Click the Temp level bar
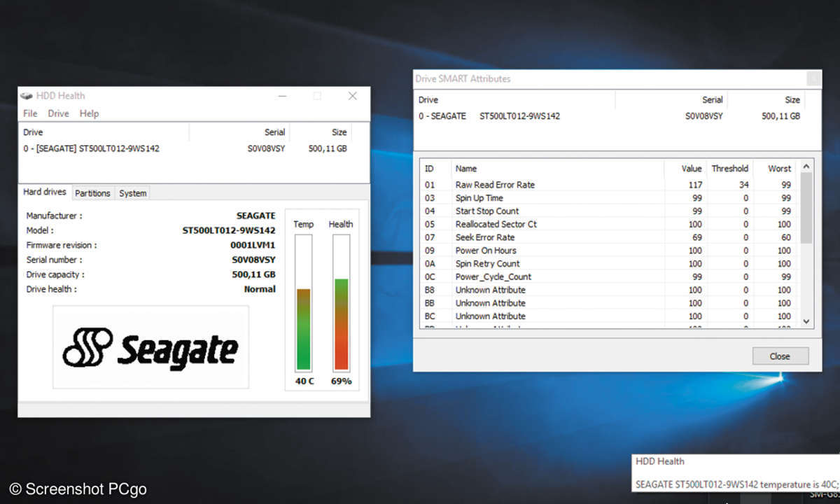The height and width of the screenshot is (504, 840). click(x=303, y=302)
